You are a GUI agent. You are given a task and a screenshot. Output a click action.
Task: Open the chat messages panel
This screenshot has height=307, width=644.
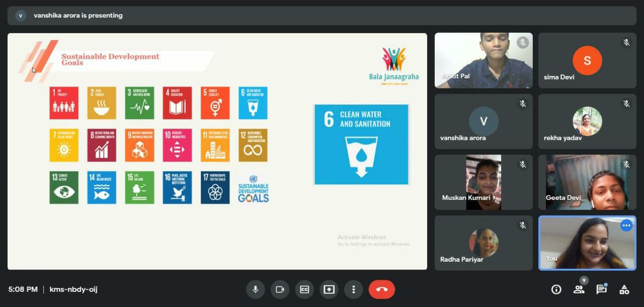(x=601, y=289)
